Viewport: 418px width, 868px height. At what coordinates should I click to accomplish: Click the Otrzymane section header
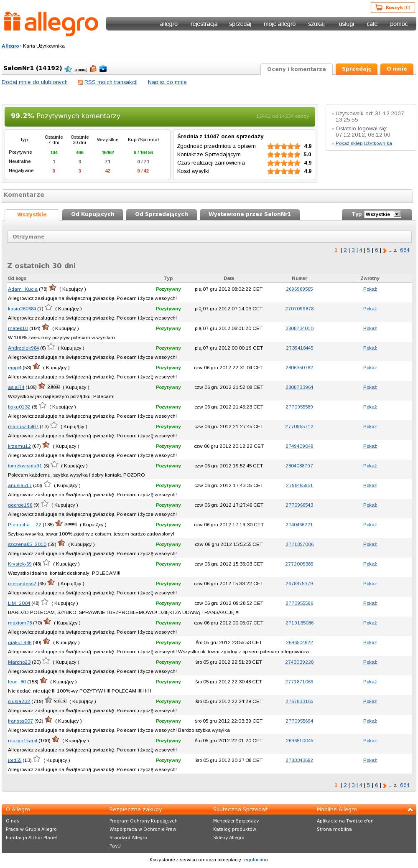209,237
